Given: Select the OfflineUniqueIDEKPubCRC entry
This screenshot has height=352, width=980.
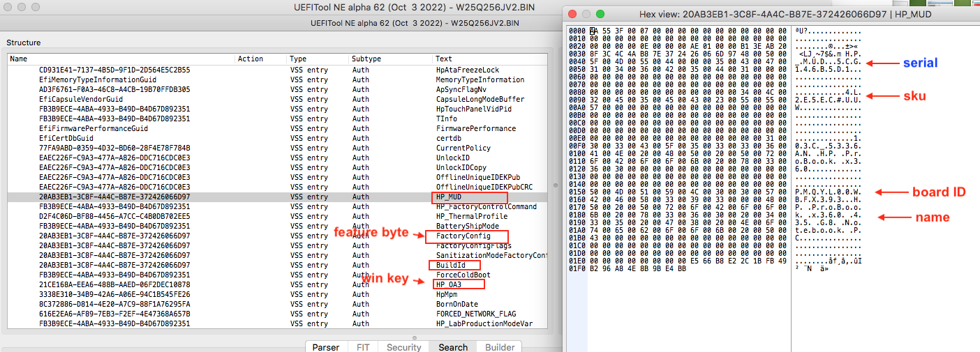Looking at the screenshot, I should pos(277,187).
